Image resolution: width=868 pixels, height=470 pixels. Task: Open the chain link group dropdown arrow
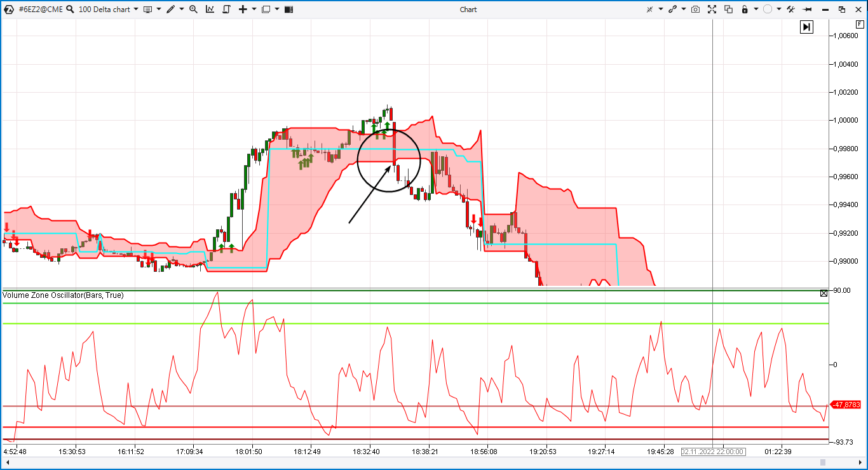684,10
